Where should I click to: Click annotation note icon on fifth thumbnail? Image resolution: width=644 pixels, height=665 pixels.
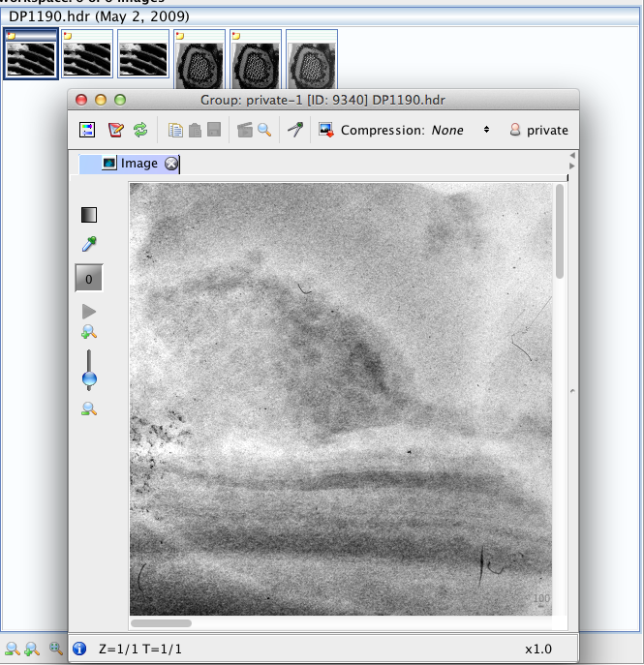(236, 36)
